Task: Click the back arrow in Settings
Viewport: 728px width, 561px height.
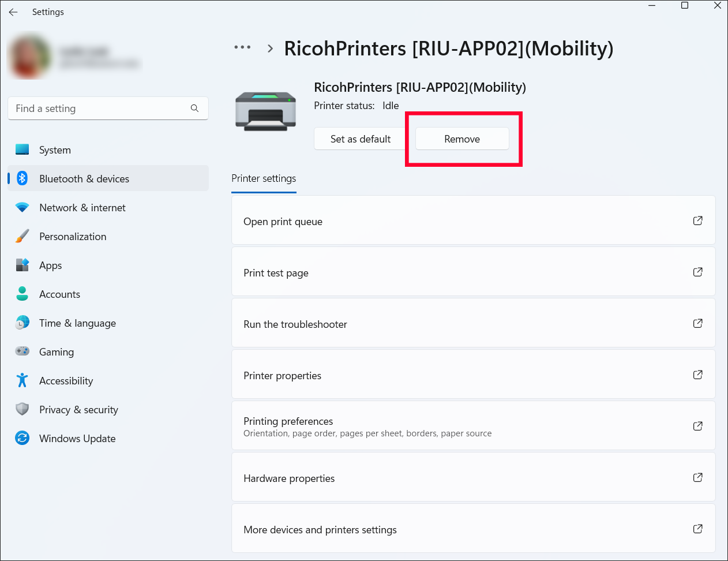Action: tap(13, 12)
